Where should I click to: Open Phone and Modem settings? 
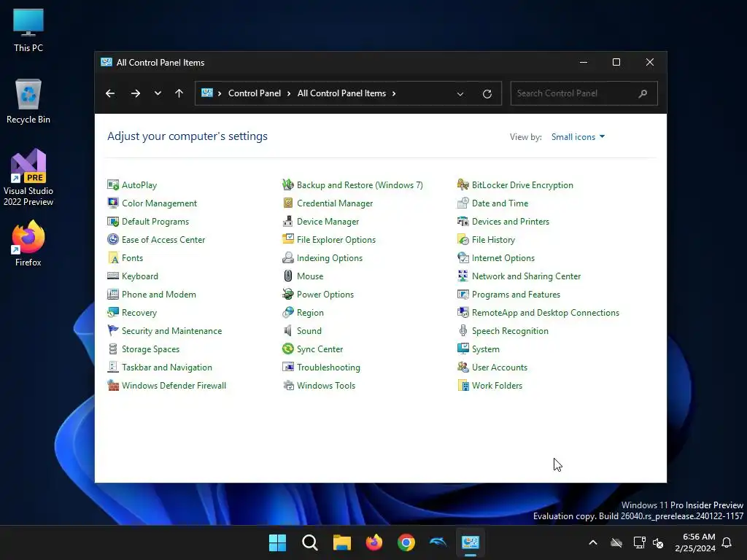tap(158, 295)
